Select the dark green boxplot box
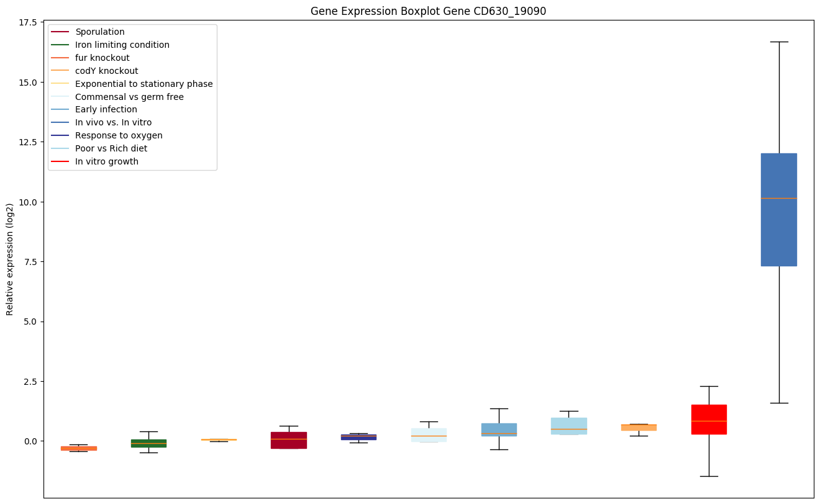This screenshot has height=504, width=820. pos(148,443)
